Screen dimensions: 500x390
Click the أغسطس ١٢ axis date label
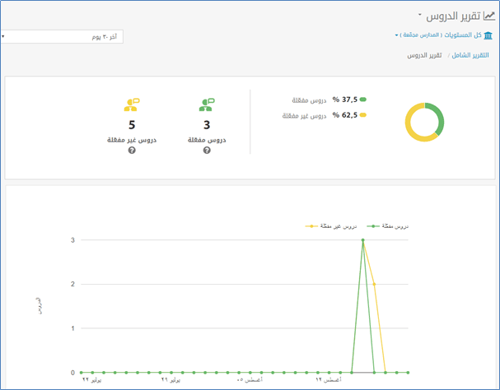328,380
